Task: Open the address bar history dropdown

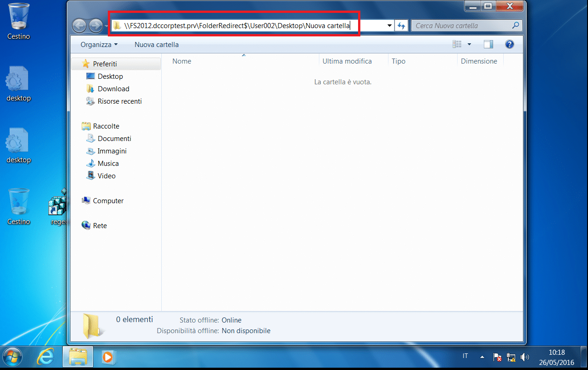Action: [389, 26]
